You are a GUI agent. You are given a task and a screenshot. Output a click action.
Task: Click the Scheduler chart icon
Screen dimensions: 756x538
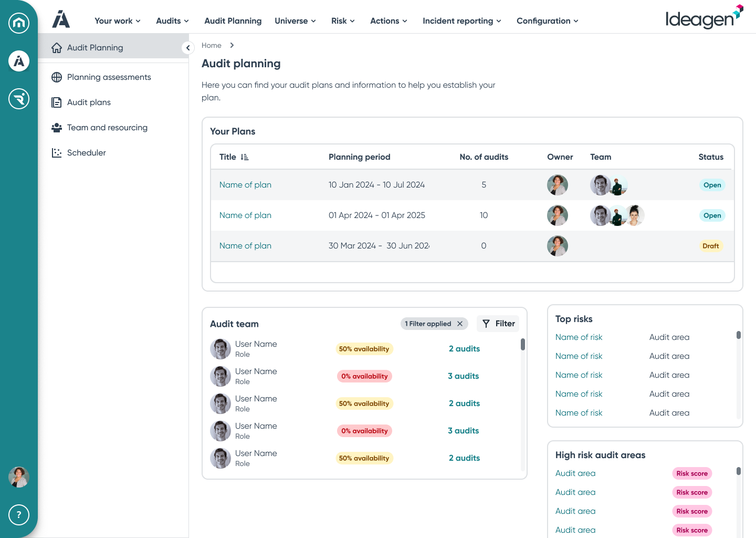(57, 153)
